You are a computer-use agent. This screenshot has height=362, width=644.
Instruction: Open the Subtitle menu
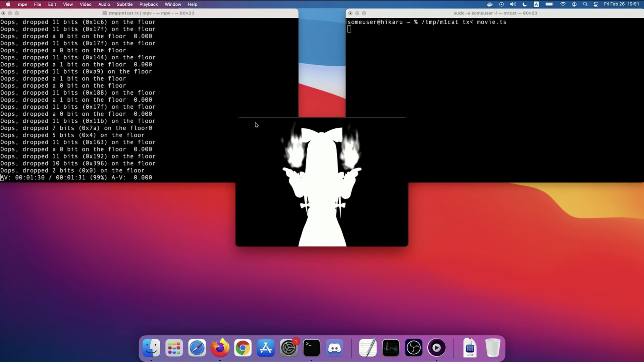point(124,4)
